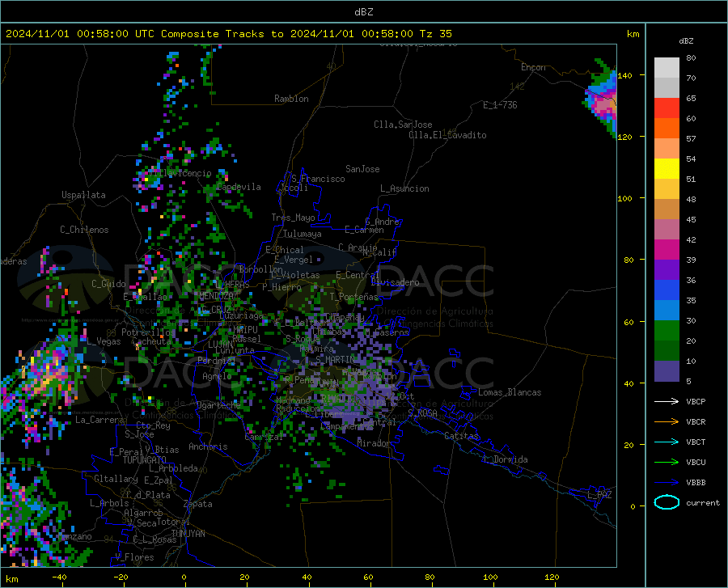Image resolution: width=728 pixels, height=588 pixels.
Task: Click the 'Clla.El_Cavadito' map label
Action: (x=447, y=135)
